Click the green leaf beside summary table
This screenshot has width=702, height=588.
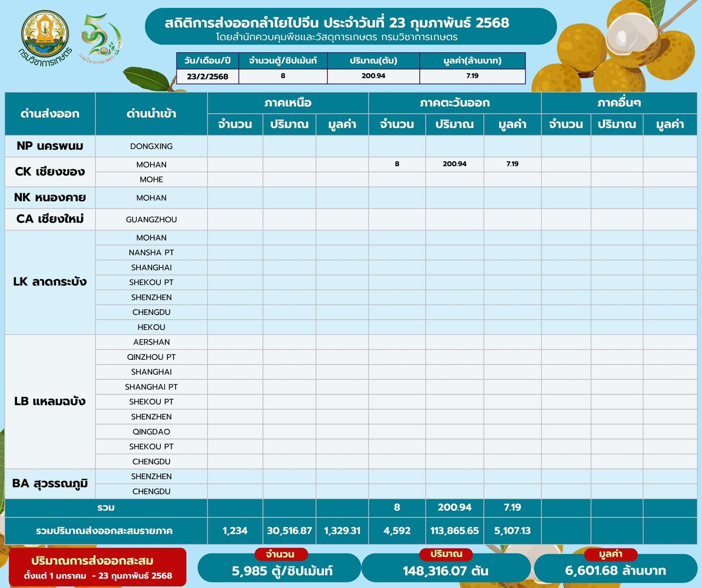pyautogui.click(x=147, y=79)
